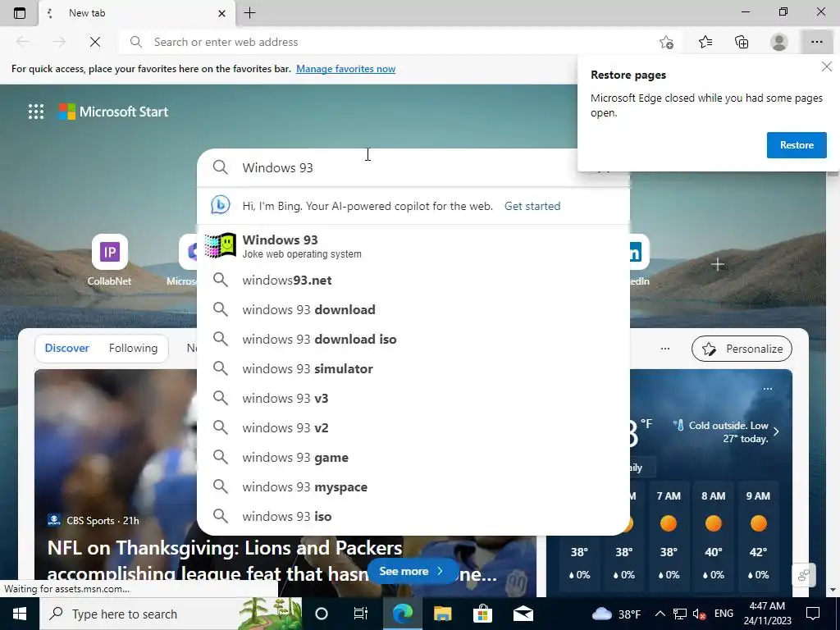
Task: Click the See more button
Action: (x=412, y=571)
